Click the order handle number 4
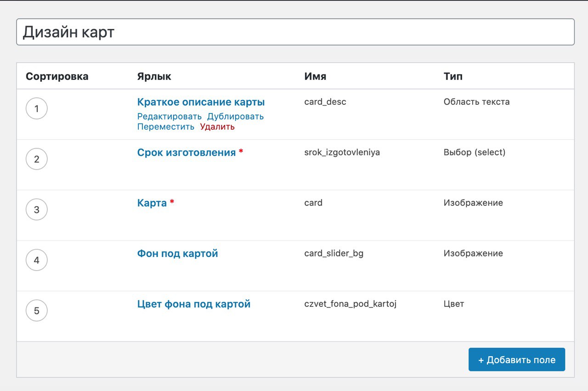Viewport: 588px width, 391px height. pyautogui.click(x=37, y=261)
